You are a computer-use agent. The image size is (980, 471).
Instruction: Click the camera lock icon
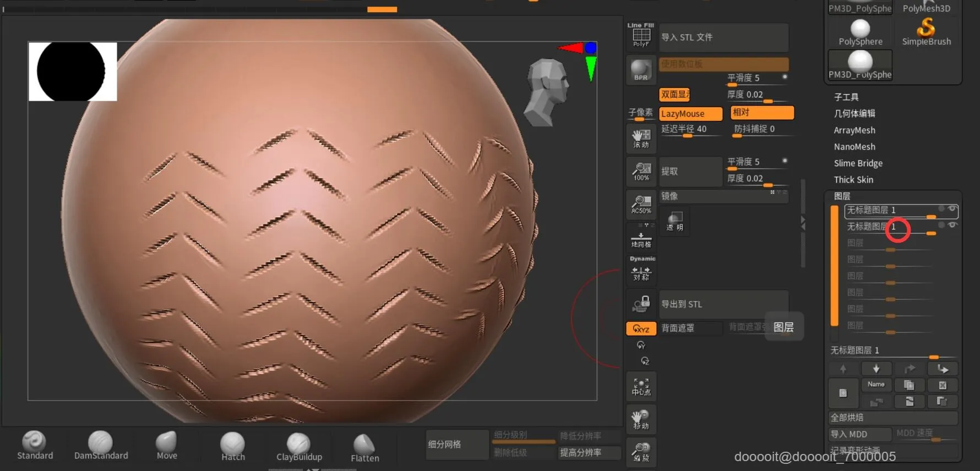pos(641,304)
